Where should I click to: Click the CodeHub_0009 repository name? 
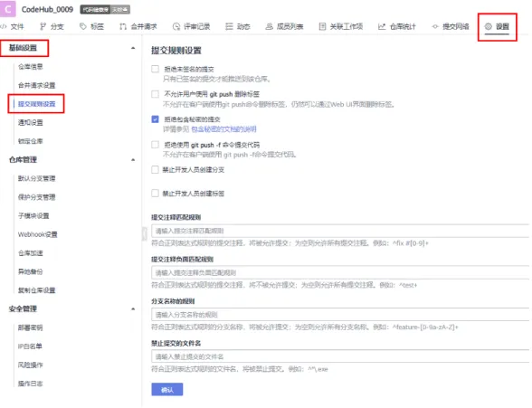click(x=47, y=9)
